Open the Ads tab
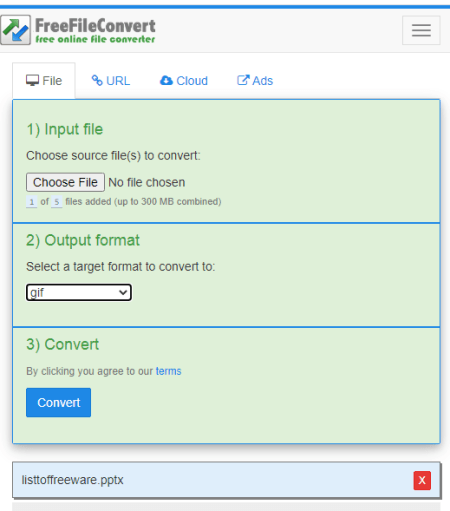 (x=255, y=81)
